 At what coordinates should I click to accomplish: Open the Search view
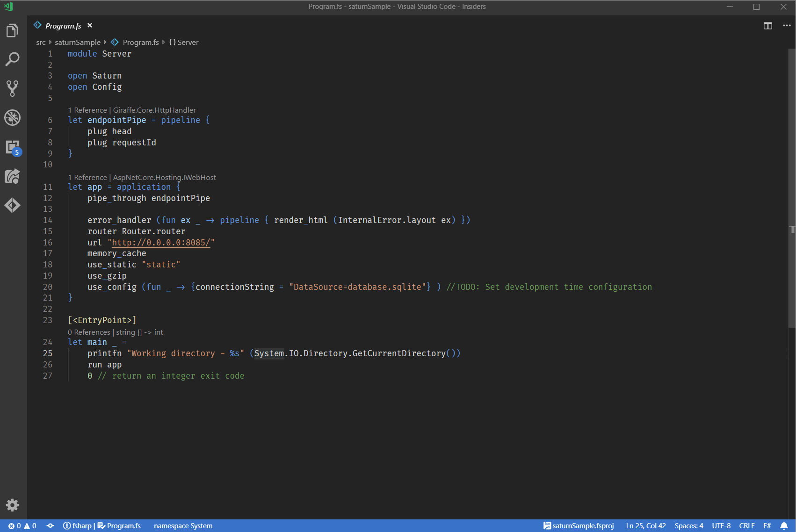tap(13, 59)
